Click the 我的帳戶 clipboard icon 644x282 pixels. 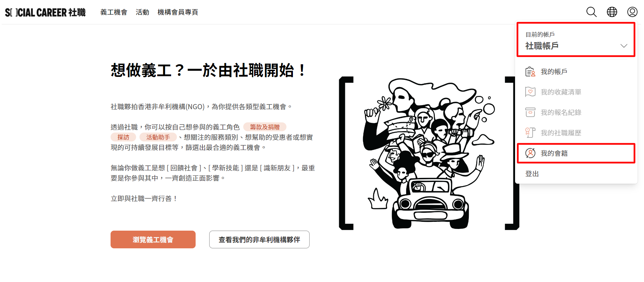coord(530,72)
